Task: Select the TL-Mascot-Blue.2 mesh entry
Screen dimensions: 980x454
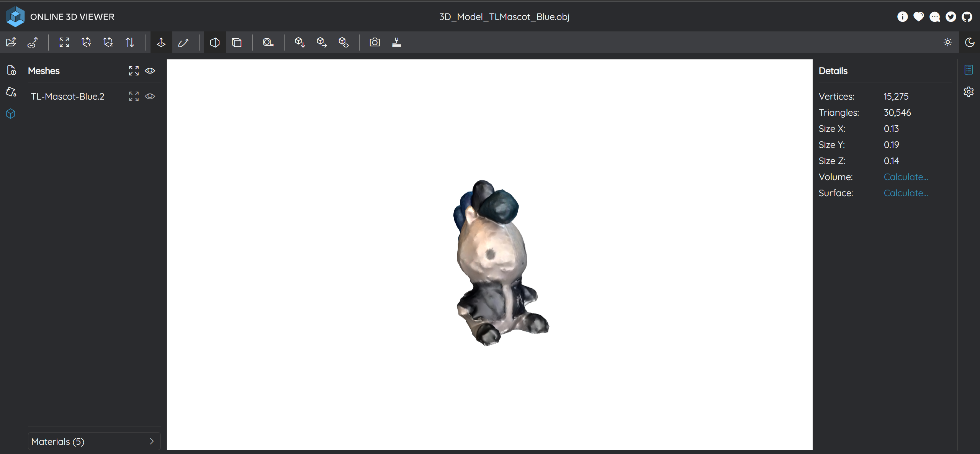Action: (67, 96)
